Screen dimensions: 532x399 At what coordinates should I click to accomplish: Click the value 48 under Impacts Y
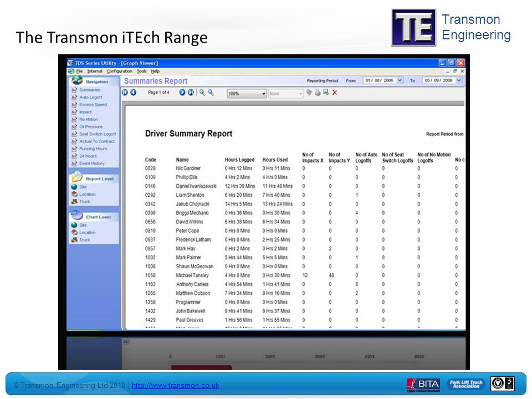point(331,275)
